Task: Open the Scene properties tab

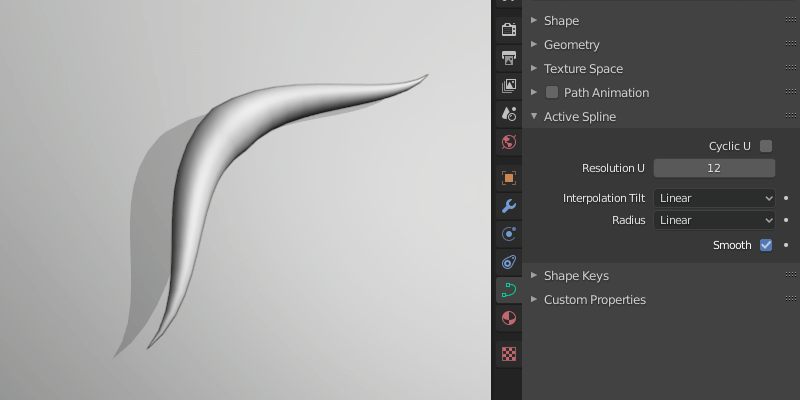Action: click(509, 114)
